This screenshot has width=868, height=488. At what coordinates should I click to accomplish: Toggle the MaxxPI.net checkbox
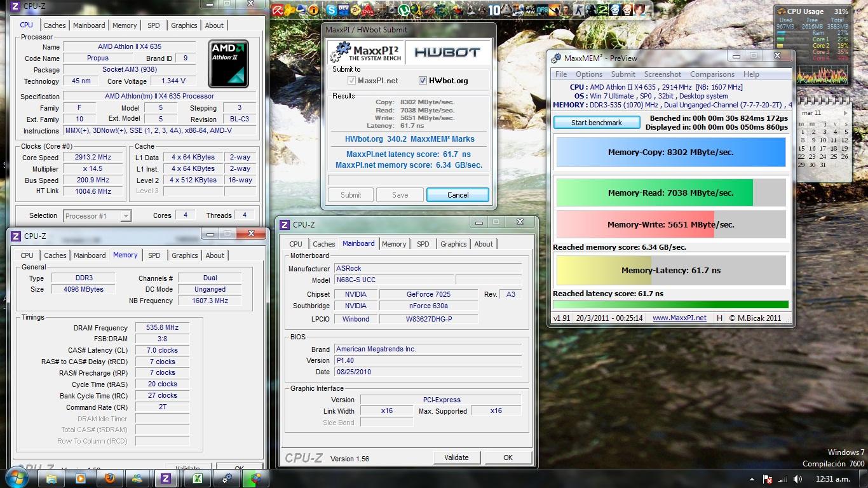pyautogui.click(x=351, y=81)
